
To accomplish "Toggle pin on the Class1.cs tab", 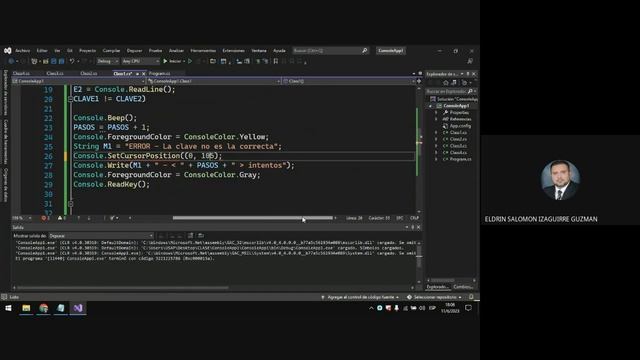I will tap(137, 73).
